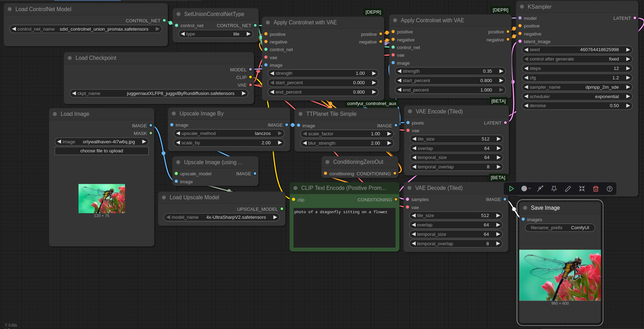Click the collapse arrows icon in selection toolbar

[x=582, y=188]
